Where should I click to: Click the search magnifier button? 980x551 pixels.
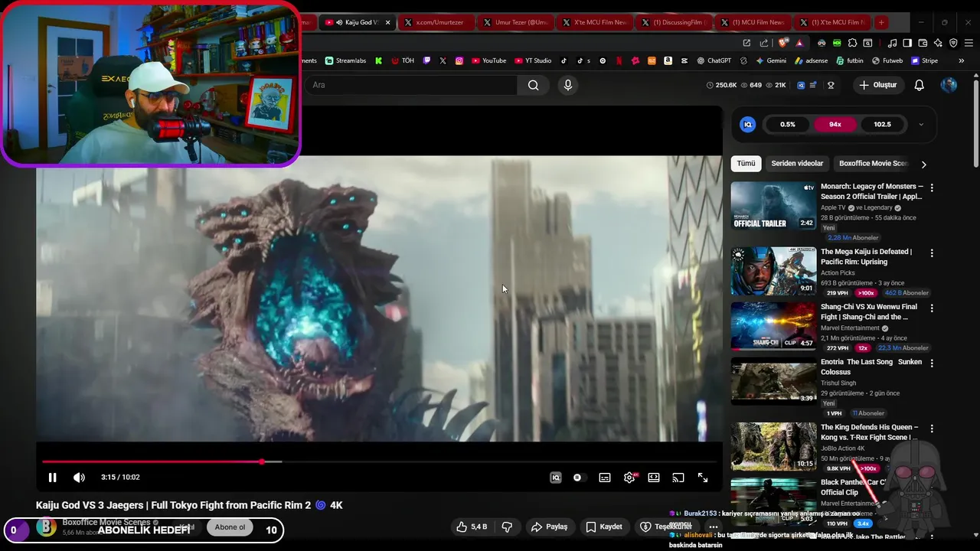coord(534,85)
